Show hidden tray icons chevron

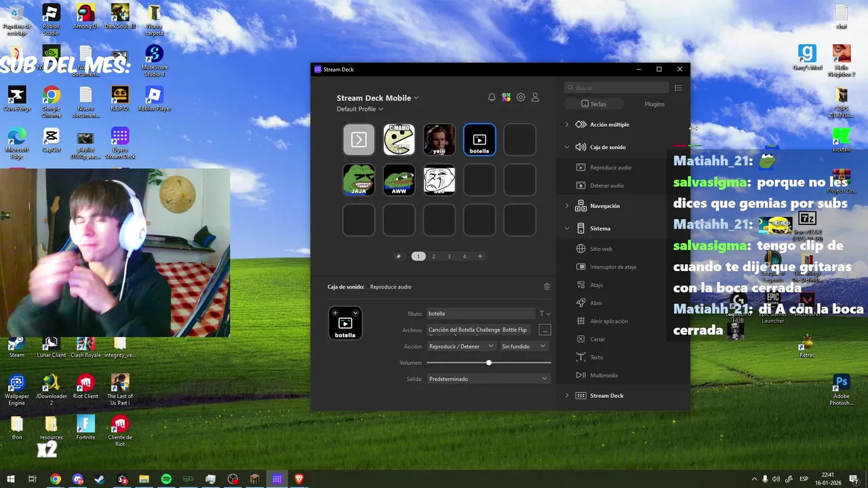pos(754,479)
